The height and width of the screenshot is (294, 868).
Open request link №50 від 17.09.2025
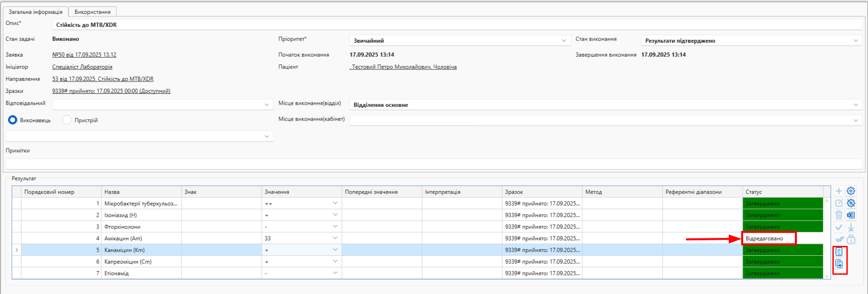pos(84,55)
